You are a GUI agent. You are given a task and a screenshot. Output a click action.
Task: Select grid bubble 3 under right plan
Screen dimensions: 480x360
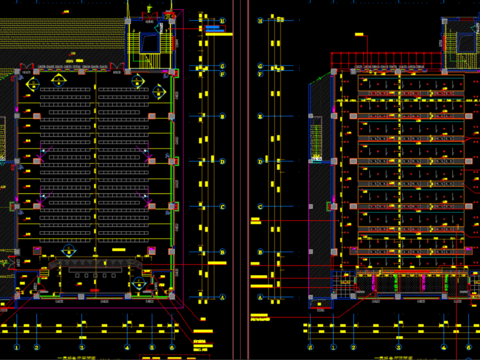[399, 347]
